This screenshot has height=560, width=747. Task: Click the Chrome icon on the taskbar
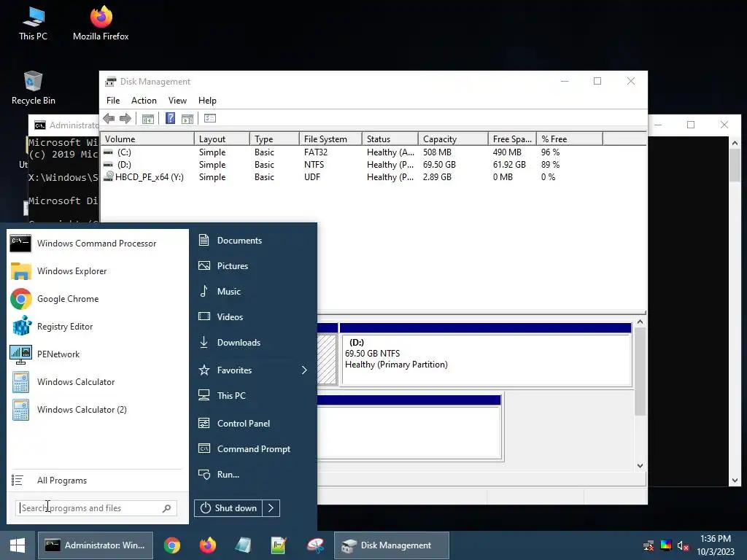(172, 545)
